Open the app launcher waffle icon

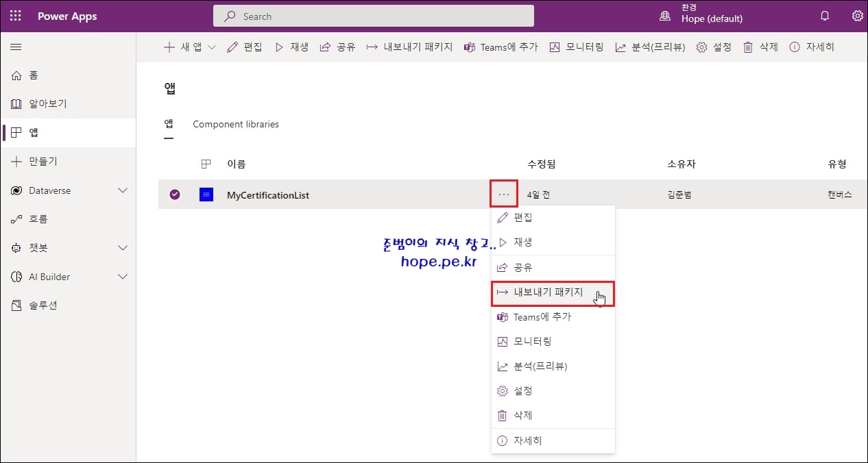(x=16, y=16)
